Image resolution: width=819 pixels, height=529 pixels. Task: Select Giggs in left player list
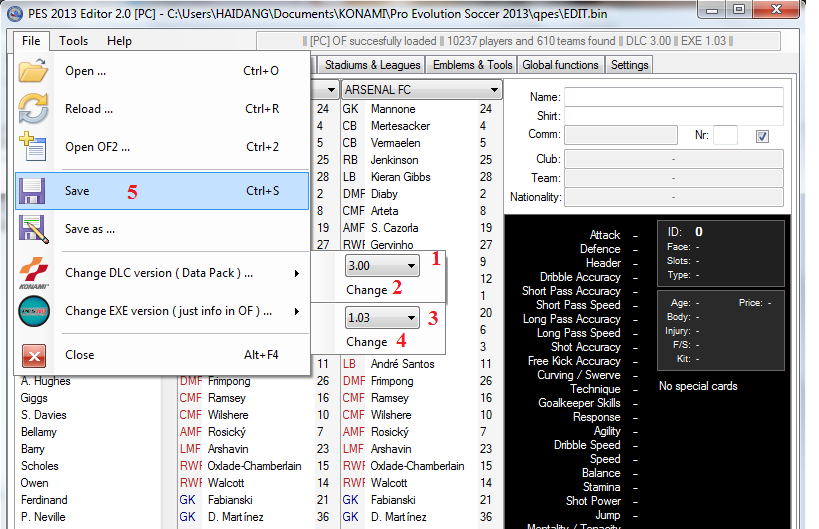(x=34, y=398)
